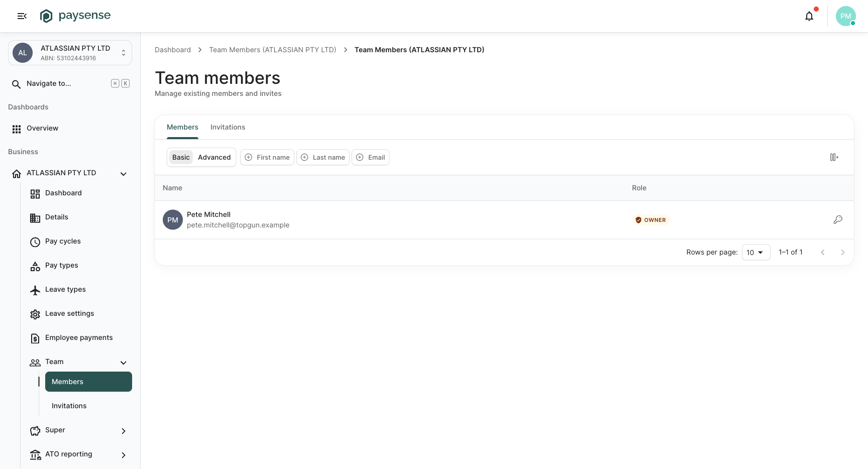868x469 pixels.
Task: Click the Team people icon
Action: click(35, 363)
